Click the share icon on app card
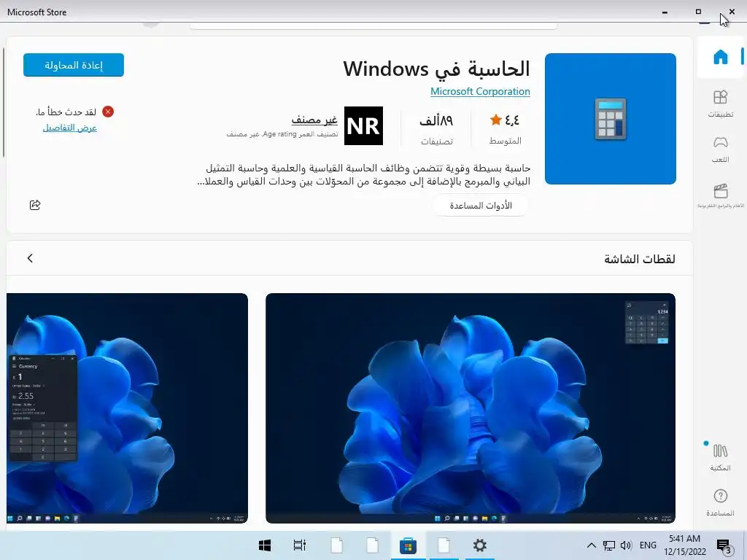 [x=35, y=205]
